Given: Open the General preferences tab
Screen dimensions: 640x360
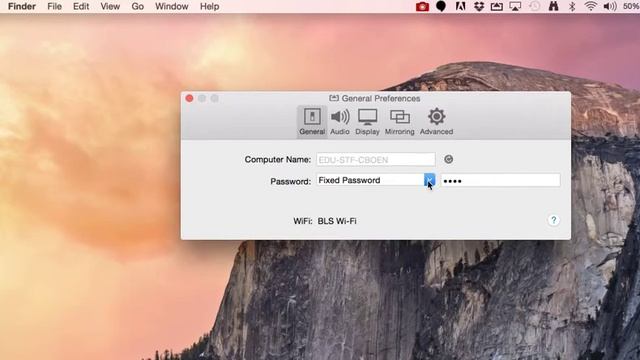Looking at the screenshot, I should tap(312, 122).
